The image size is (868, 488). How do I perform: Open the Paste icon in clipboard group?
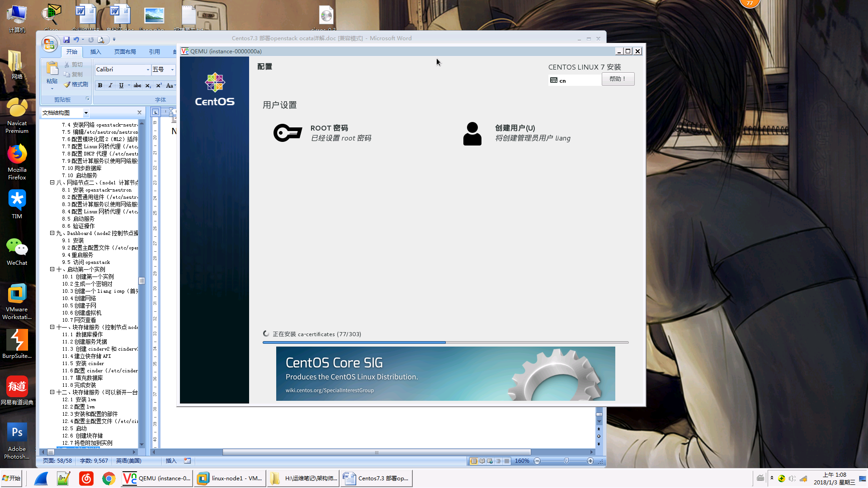click(52, 69)
